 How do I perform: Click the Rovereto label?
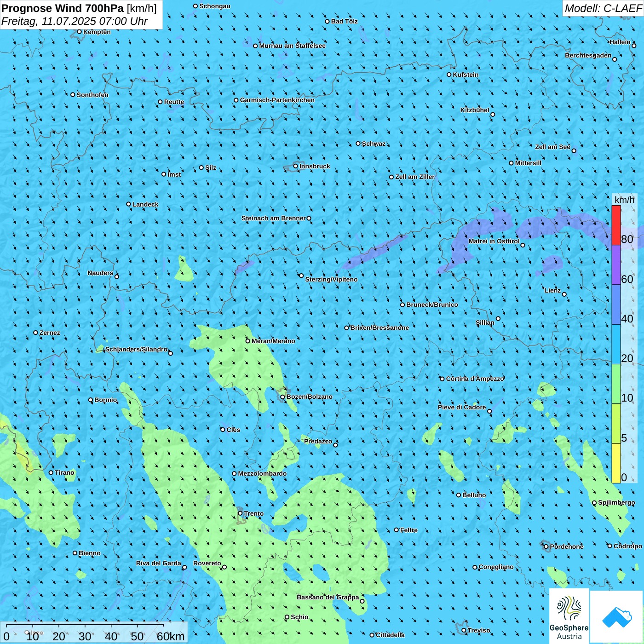(207, 563)
